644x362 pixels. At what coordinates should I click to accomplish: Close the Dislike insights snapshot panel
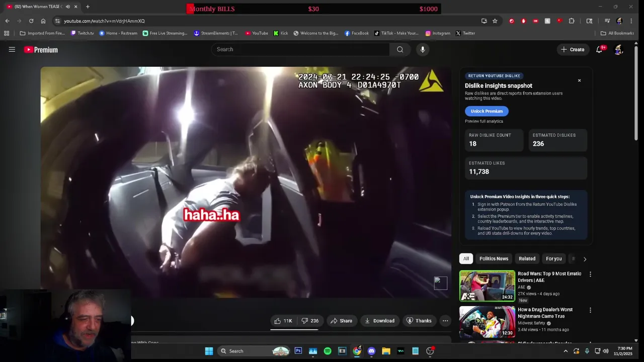pyautogui.click(x=579, y=80)
